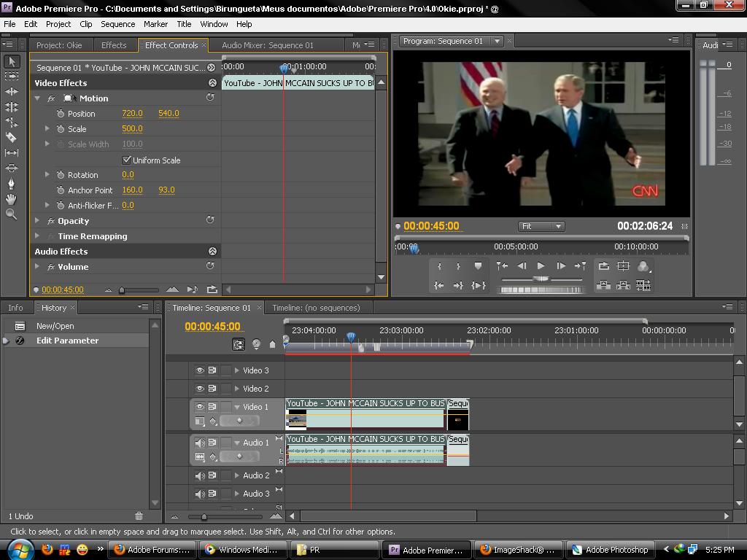The height and width of the screenshot is (560, 747).
Task: Select the Slip tool
Action: click(12, 153)
